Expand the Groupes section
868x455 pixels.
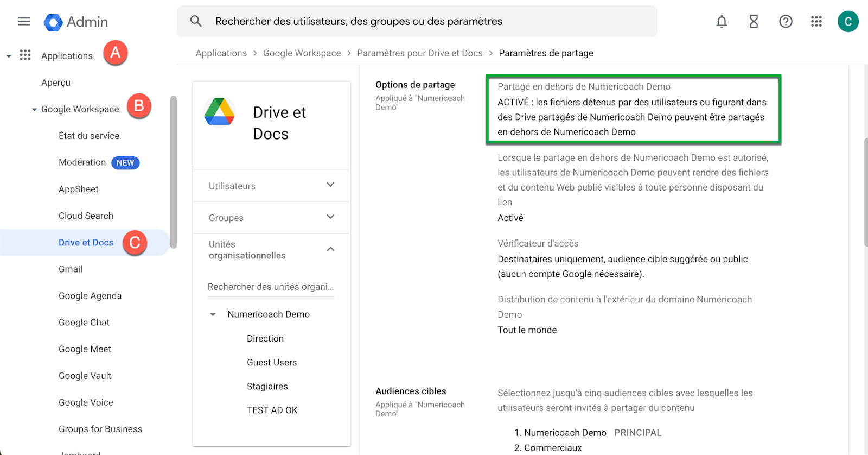330,217
